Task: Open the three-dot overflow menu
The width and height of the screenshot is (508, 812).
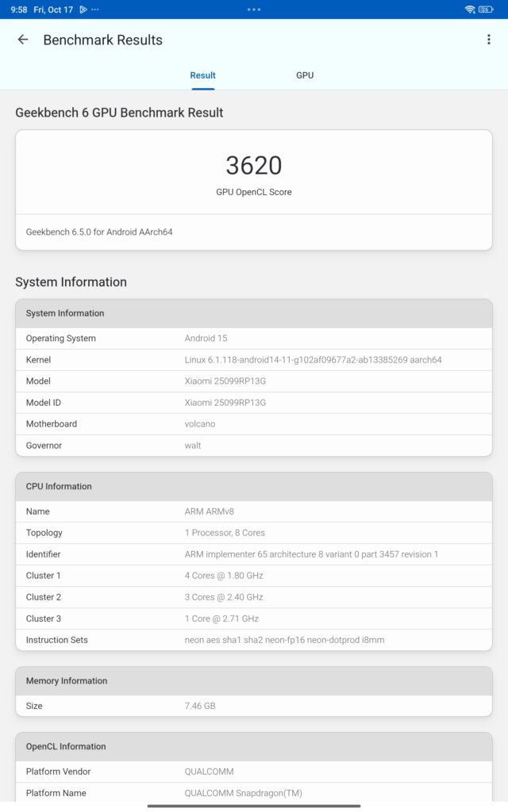Action: click(490, 39)
